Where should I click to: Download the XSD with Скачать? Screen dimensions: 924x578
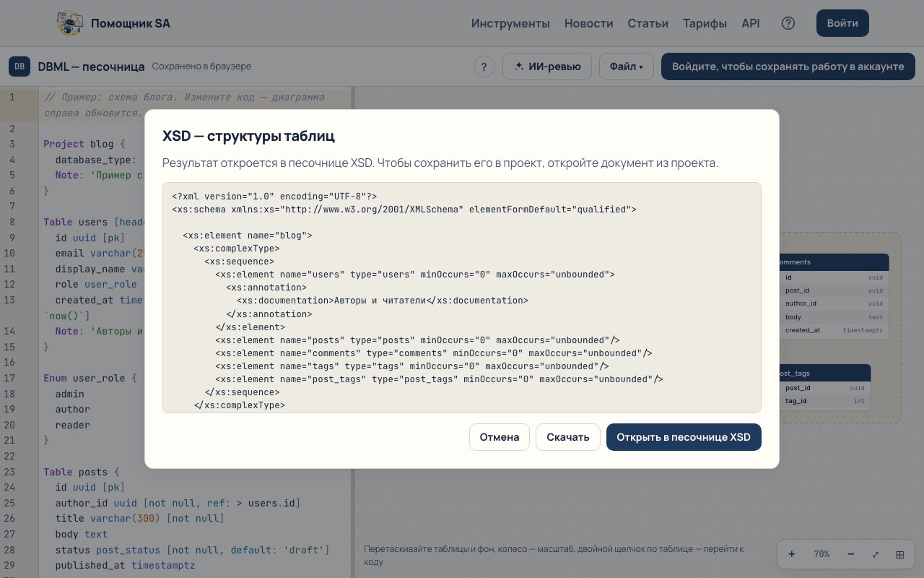pyautogui.click(x=568, y=437)
